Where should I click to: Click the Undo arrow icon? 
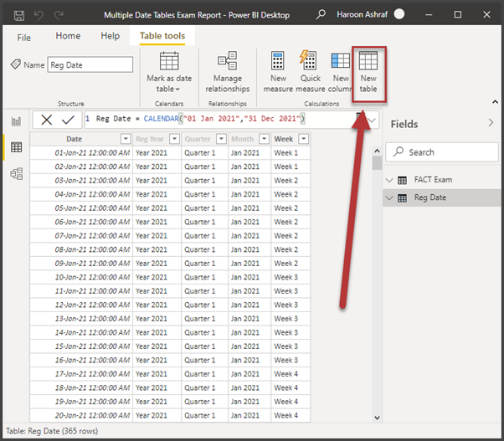pyautogui.click(x=39, y=15)
